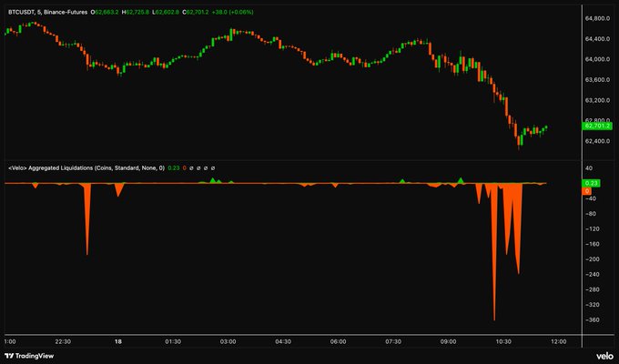Click the 09:00 time axis label
619x364 pixels.
449,342
